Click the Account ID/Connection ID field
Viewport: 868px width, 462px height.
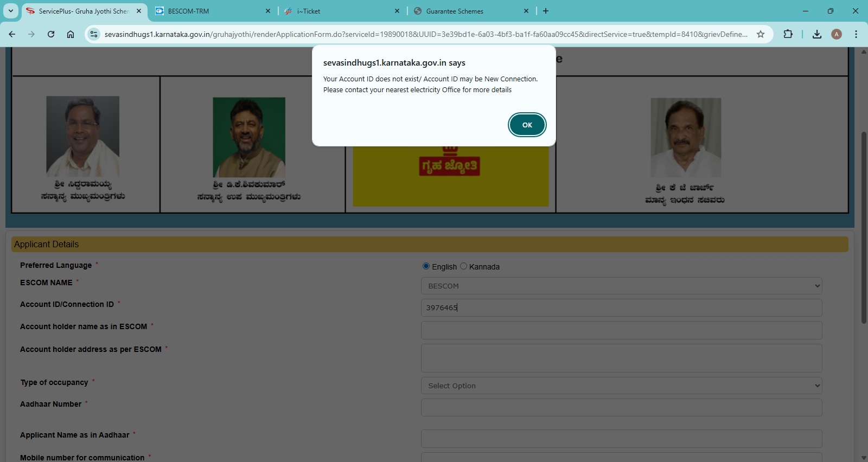coord(621,307)
